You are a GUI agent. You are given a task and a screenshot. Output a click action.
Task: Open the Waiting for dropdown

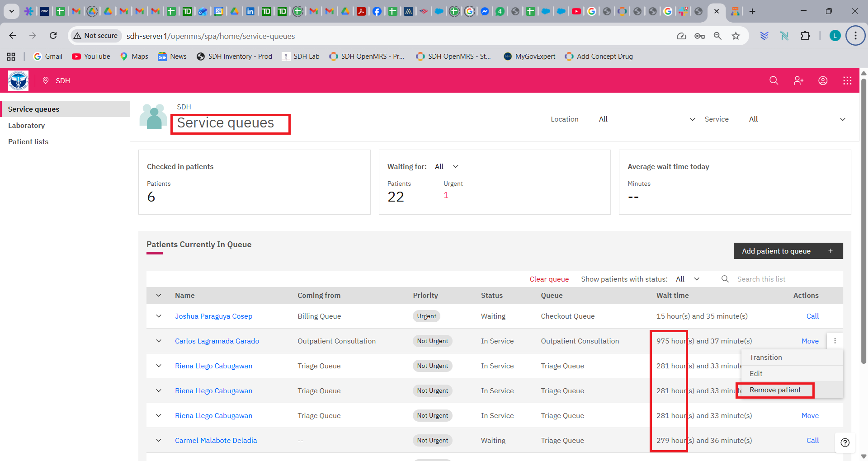point(447,167)
